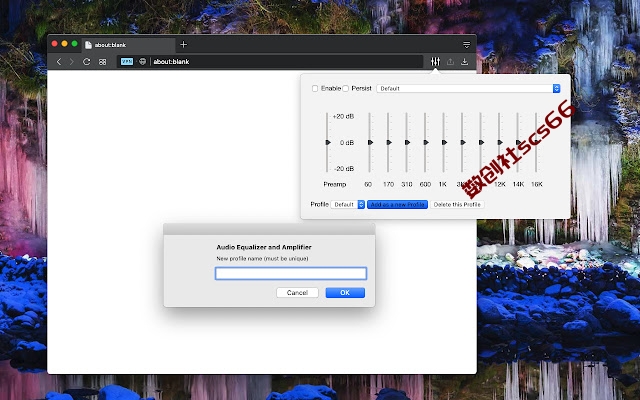The width and height of the screenshot is (640, 400).
Task: Close the browser window with red button
Action: (x=54, y=44)
